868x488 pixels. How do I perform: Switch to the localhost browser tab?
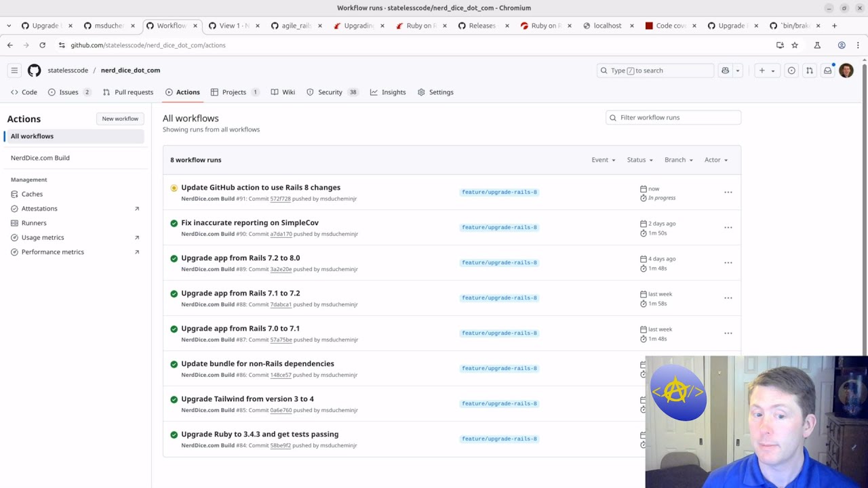[608, 26]
